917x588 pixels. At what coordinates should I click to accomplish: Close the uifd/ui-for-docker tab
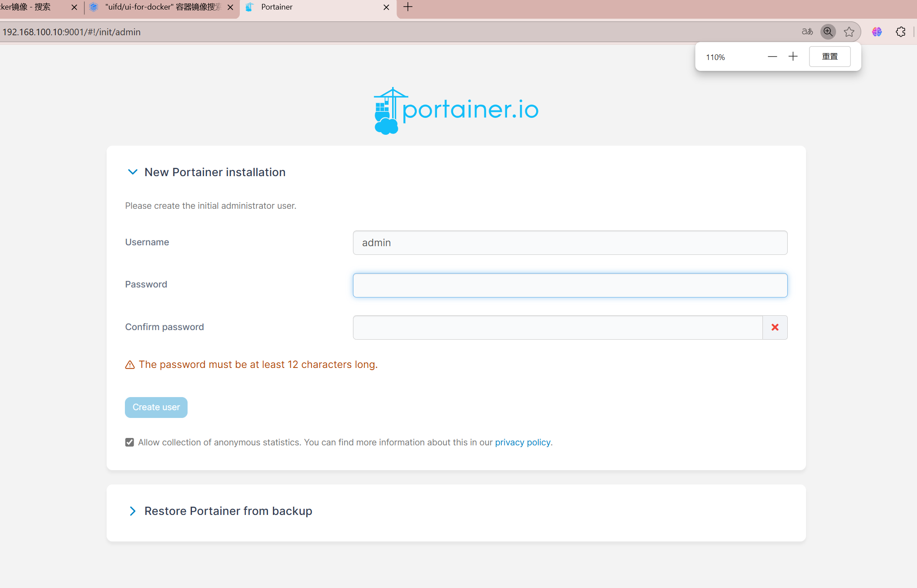coord(231,7)
